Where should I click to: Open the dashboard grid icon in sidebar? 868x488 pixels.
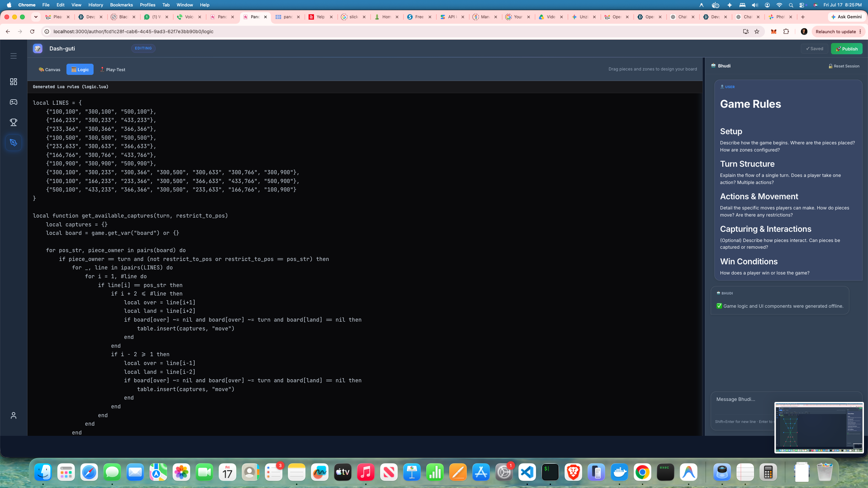13,82
